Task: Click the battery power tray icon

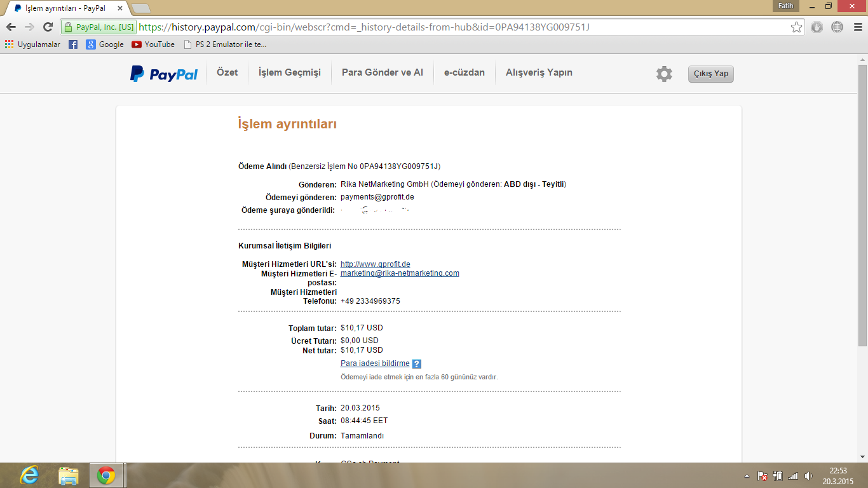Action: click(x=777, y=475)
